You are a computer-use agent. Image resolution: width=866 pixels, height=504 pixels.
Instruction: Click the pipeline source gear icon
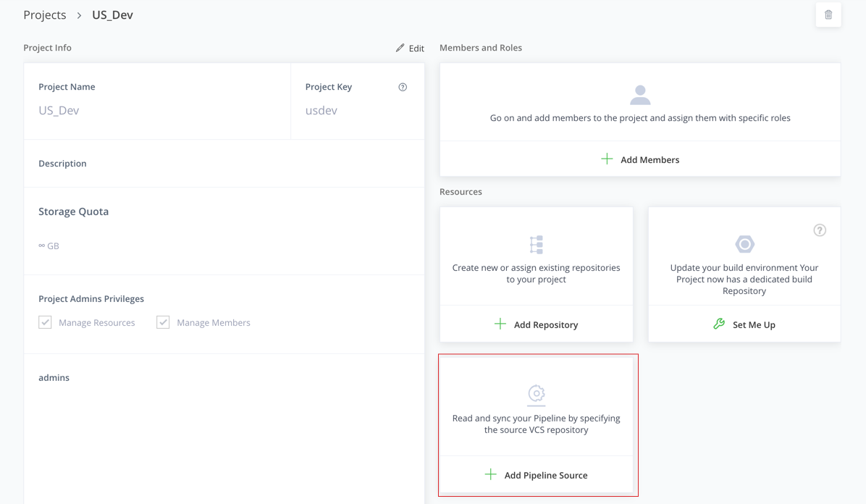[537, 395]
